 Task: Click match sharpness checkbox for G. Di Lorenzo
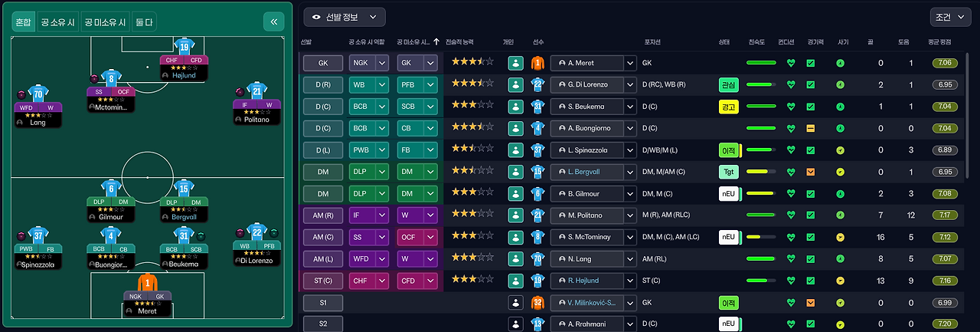pos(811,84)
